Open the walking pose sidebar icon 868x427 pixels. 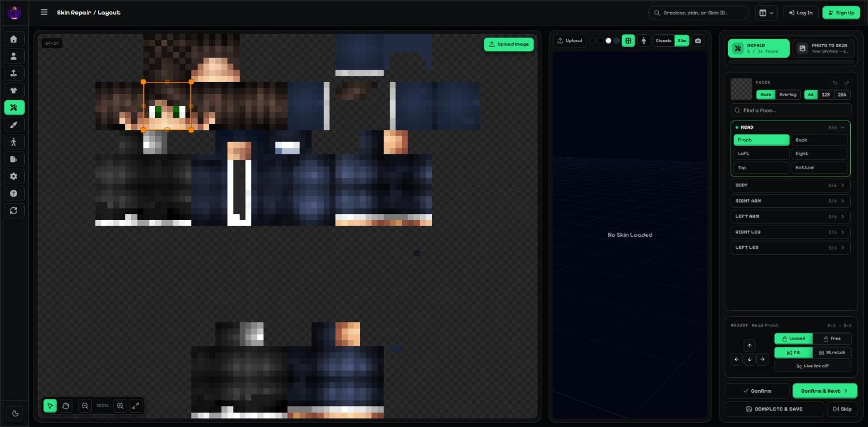click(14, 142)
